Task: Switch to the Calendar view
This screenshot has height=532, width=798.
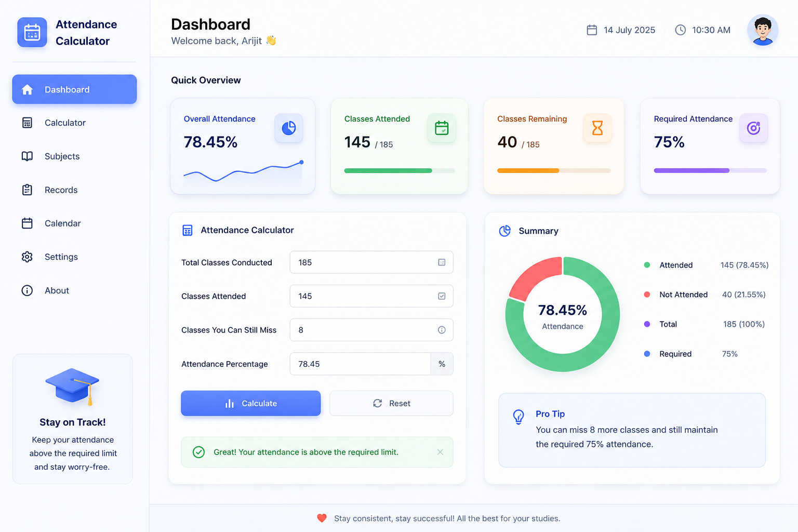Action: click(74, 223)
